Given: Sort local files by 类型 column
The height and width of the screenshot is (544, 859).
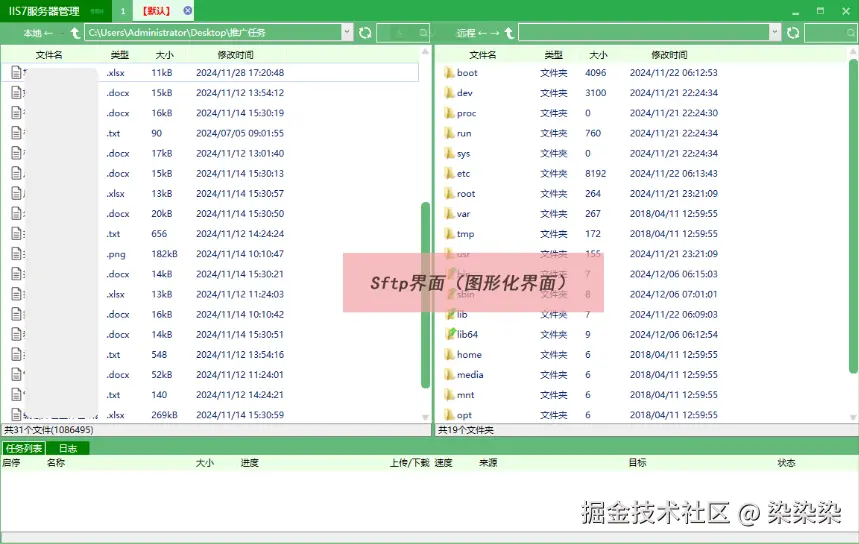Looking at the screenshot, I should [x=119, y=55].
